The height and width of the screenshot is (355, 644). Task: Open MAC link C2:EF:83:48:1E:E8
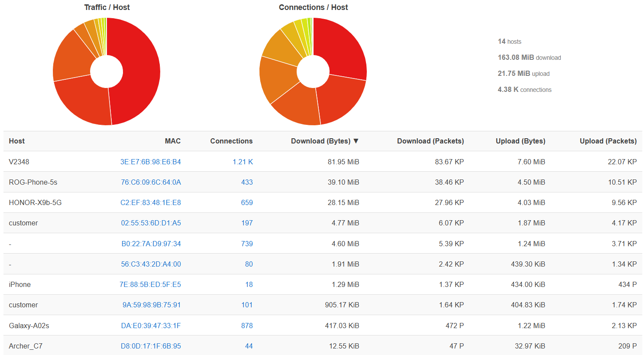(x=151, y=202)
